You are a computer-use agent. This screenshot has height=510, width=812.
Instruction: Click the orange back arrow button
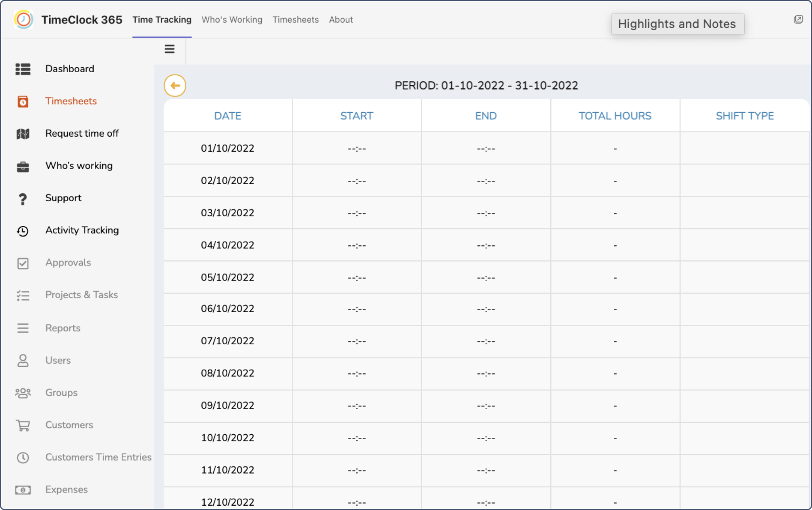pyautogui.click(x=175, y=85)
